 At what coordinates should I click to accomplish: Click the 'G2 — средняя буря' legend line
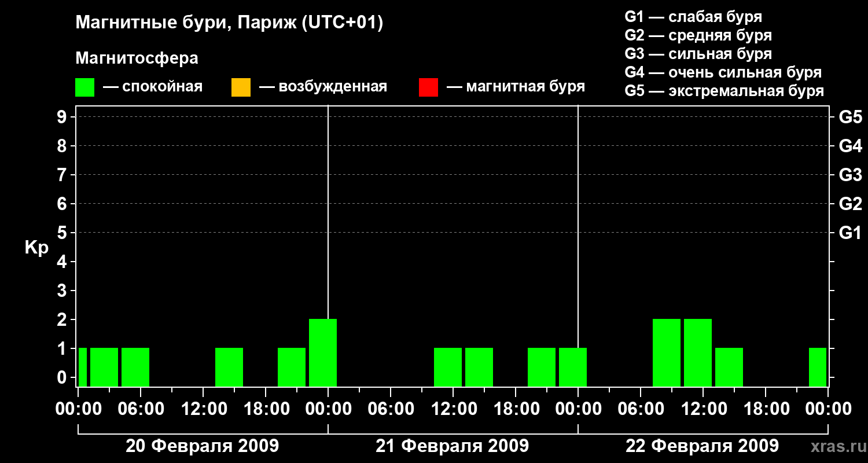pyautogui.click(x=698, y=35)
